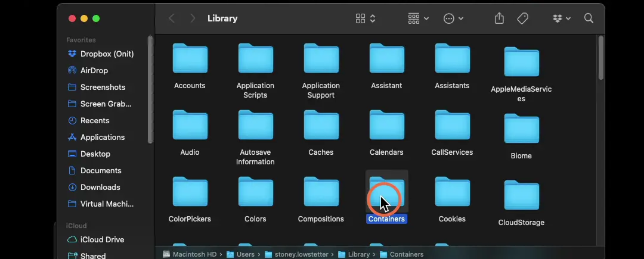Screen dimensions: 644x259
Task: Open the Accounts folder
Action: click(190, 58)
